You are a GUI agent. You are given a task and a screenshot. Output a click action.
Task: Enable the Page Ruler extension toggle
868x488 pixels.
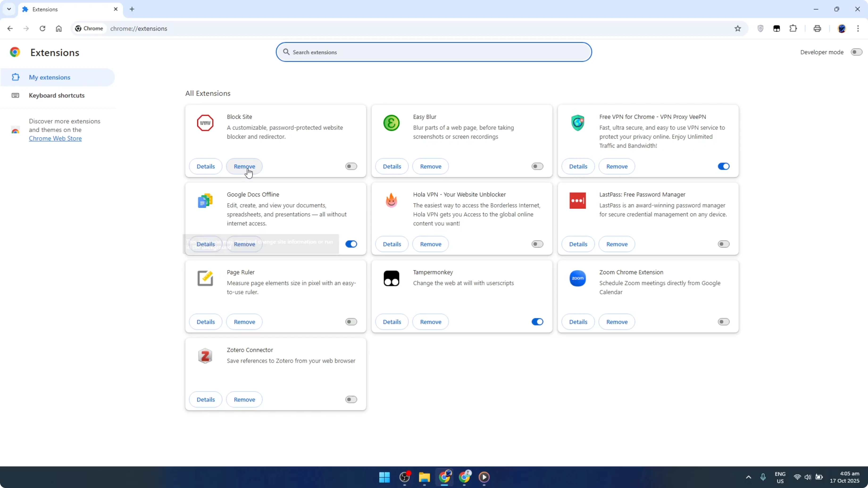[x=351, y=322]
